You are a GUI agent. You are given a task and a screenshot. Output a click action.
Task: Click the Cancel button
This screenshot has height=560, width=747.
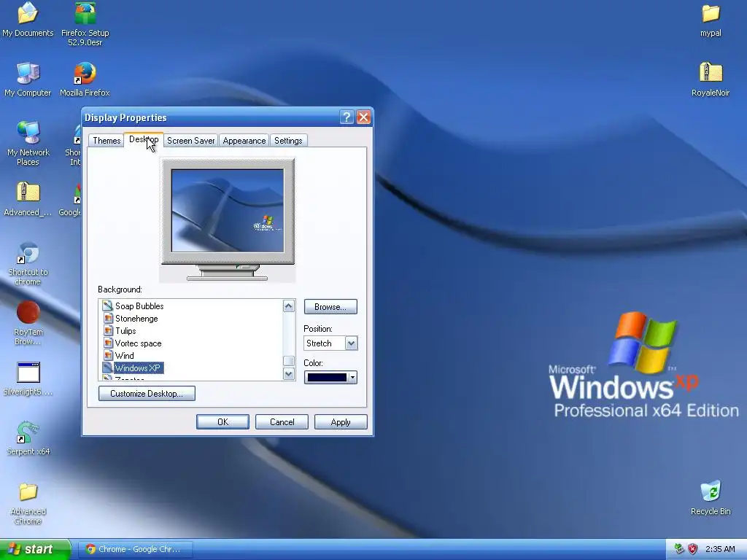coord(282,422)
